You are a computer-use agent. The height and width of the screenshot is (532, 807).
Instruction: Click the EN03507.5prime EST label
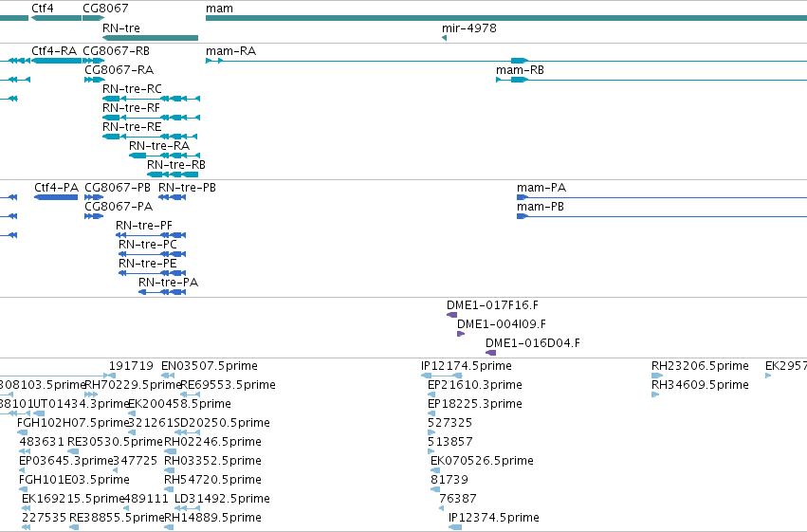pos(210,366)
